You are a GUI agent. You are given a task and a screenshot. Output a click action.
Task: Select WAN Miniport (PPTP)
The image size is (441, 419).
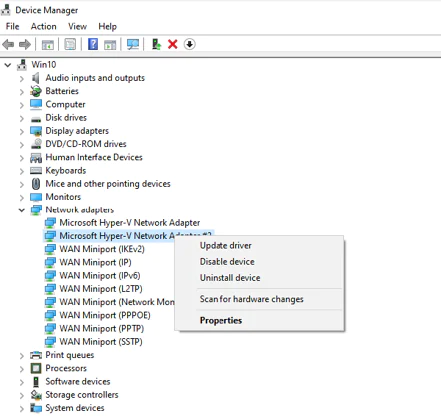click(x=102, y=329)
